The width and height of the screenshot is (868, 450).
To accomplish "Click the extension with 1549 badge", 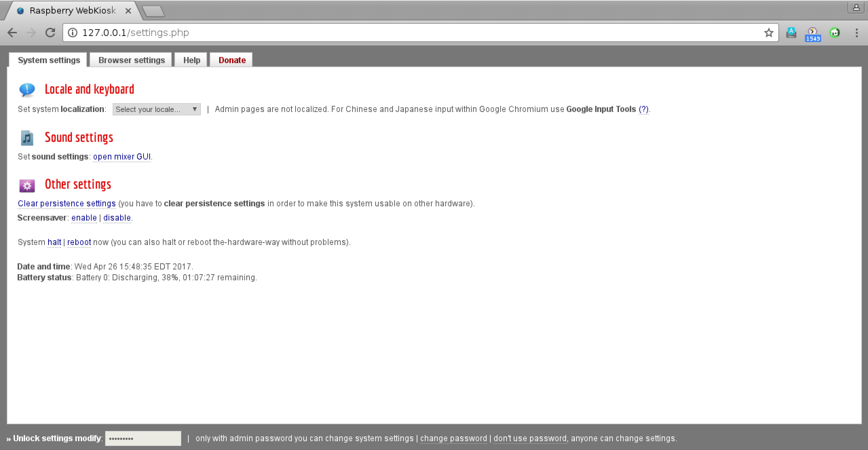I will tap(812, 34).
